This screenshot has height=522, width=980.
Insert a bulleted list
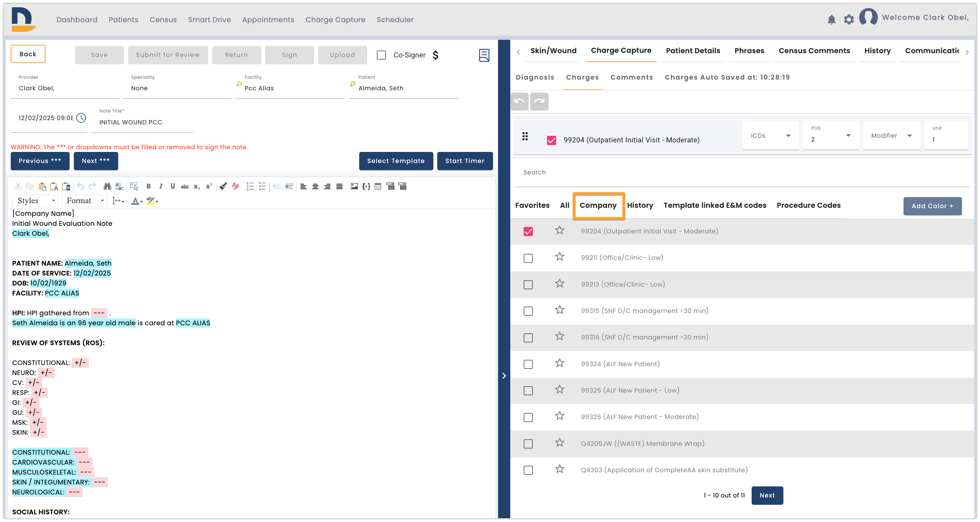pos(262,186)
